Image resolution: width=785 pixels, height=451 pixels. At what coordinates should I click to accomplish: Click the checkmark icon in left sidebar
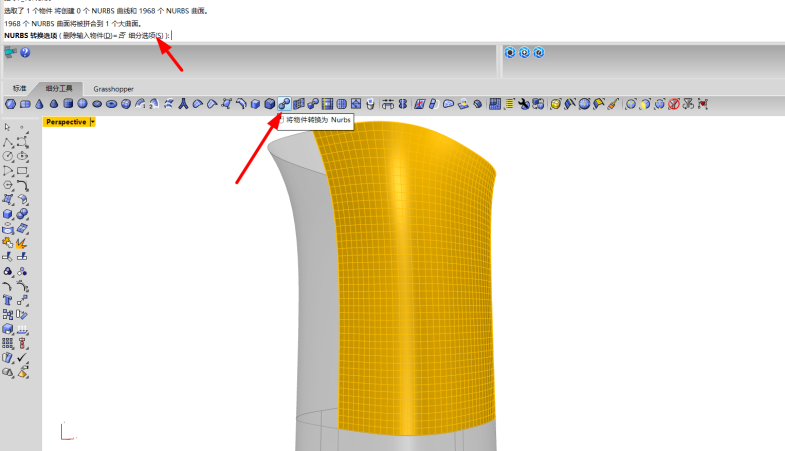(x=22, y=357)
